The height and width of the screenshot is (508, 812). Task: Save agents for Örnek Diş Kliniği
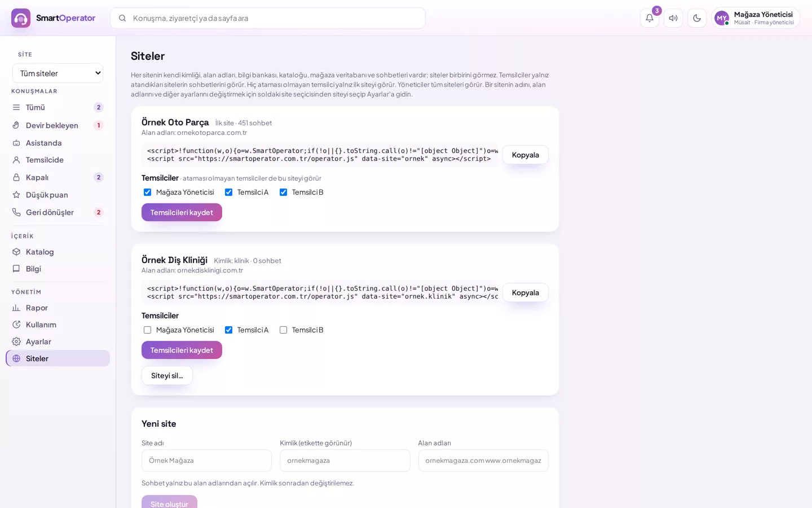[182, 350]
